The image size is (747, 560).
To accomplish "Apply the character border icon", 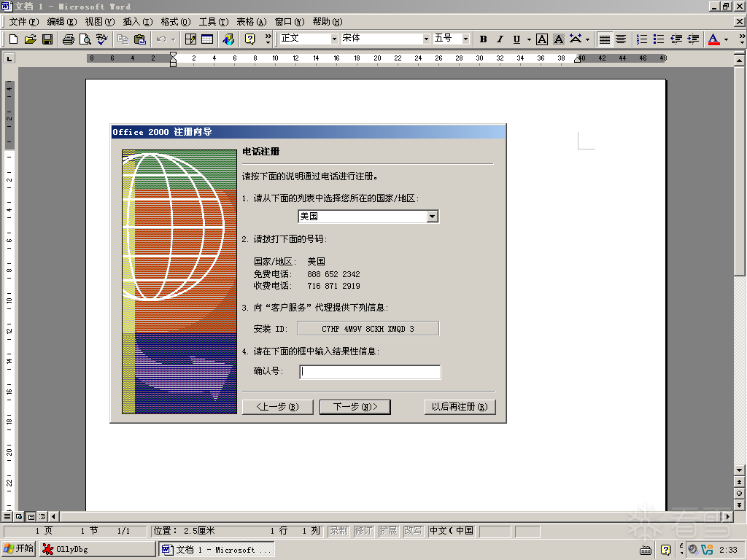I will 542,39.
